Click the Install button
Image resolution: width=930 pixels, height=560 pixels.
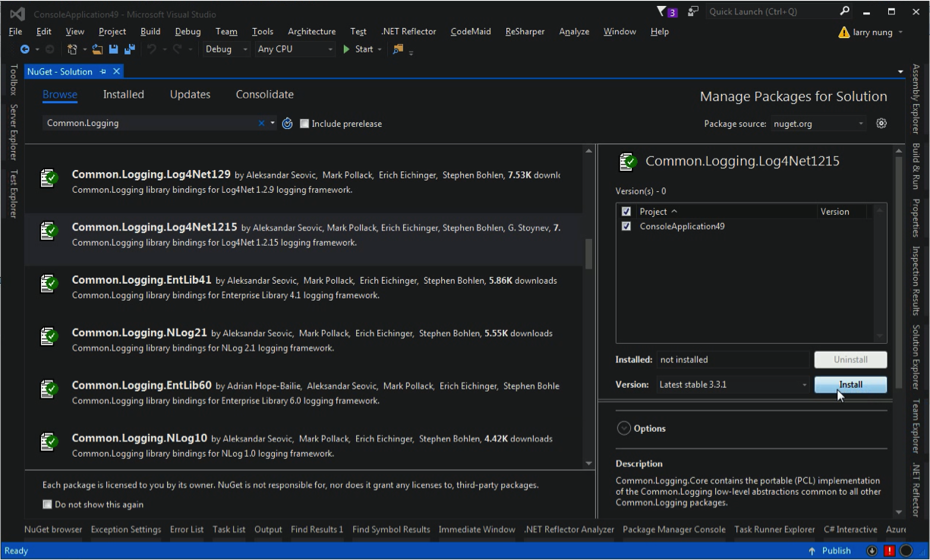(850, 385)
